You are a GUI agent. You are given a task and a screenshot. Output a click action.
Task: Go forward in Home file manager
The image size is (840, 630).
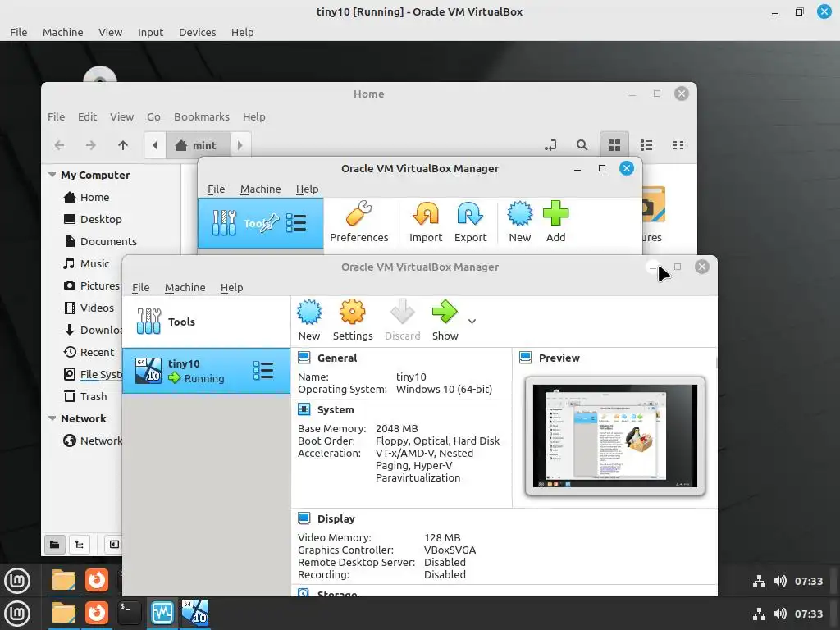[x=91, y=145]
